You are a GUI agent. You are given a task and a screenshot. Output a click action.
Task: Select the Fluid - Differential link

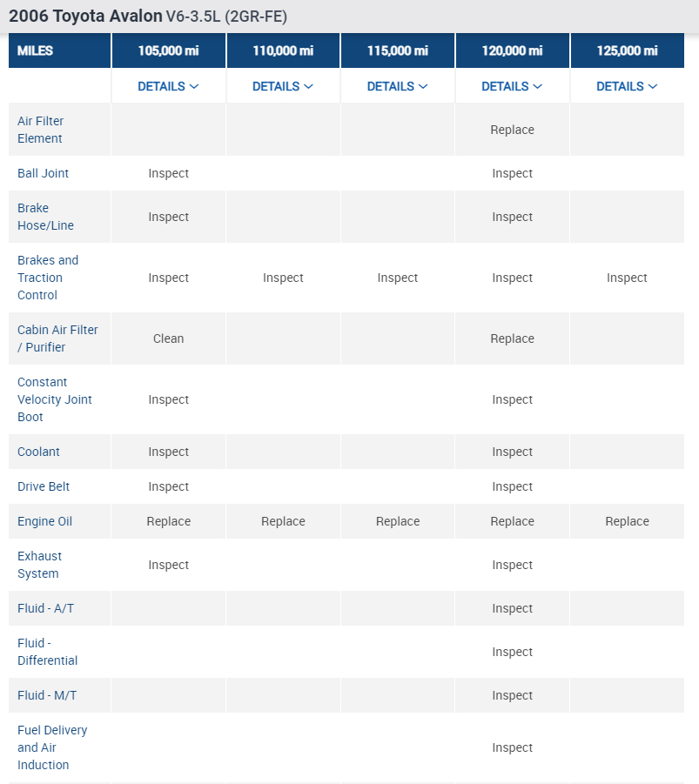[47, 652]
